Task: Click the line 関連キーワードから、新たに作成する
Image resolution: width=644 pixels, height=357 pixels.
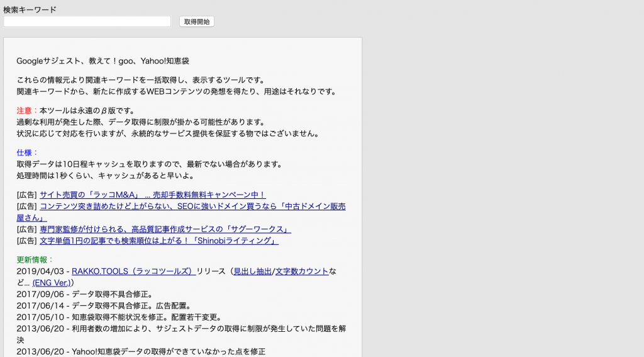Action: (177, 91)
